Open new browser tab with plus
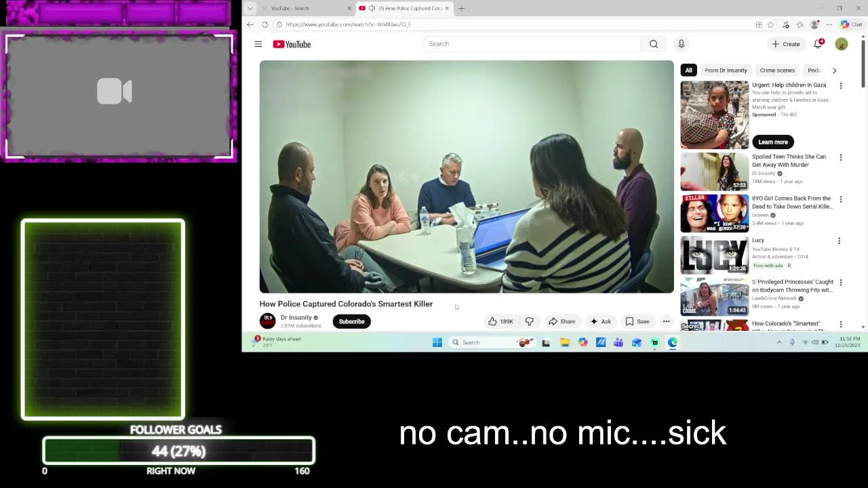 coord(461,8)
